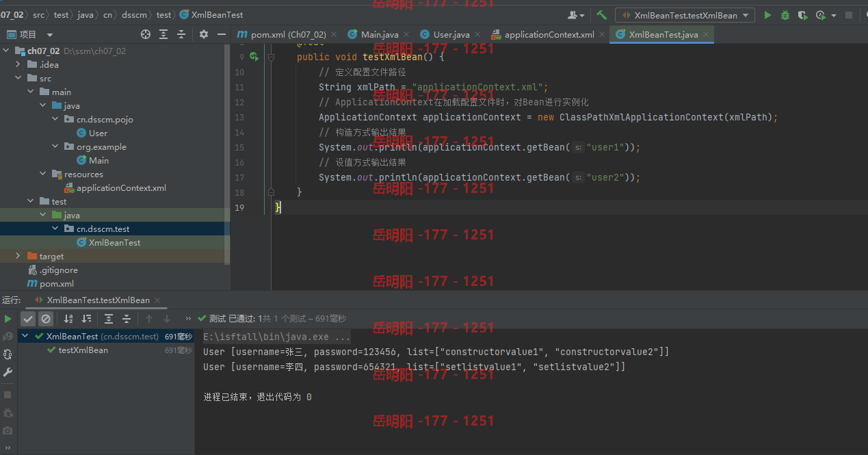Collapse the org.example package
Screen dimensions: 868x455
[55, 146]
